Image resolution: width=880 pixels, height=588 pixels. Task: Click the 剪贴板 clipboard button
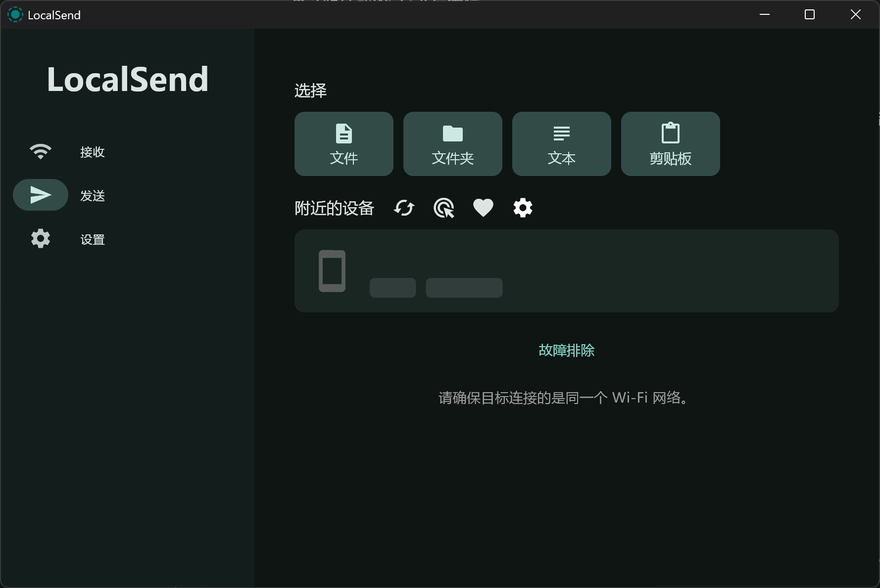[671, 144]
